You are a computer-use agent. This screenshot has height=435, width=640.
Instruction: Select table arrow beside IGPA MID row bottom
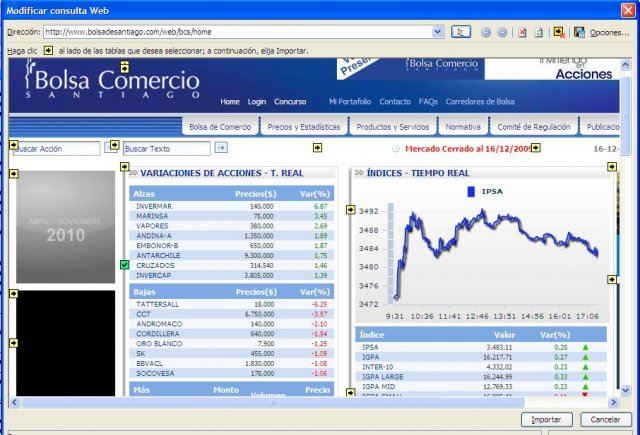click(351, 392)
